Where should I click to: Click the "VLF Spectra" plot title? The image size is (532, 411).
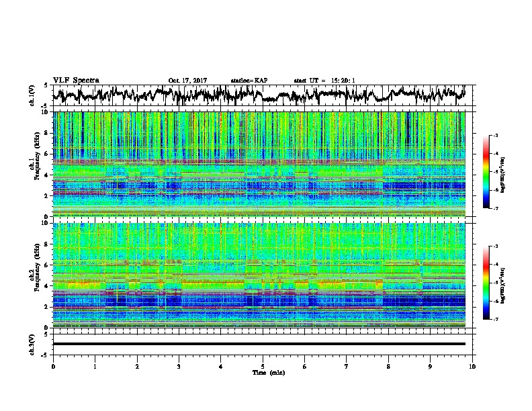coord(76,81)
